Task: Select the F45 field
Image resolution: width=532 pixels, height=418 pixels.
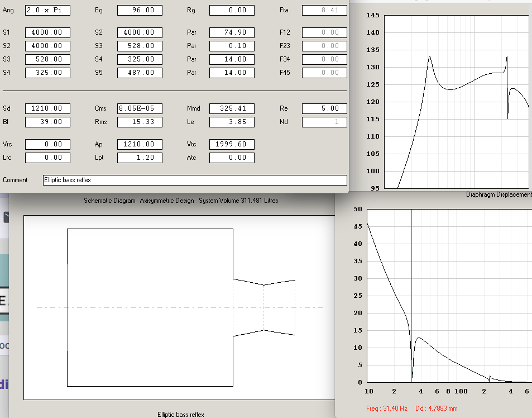Action: pos(324,73)
